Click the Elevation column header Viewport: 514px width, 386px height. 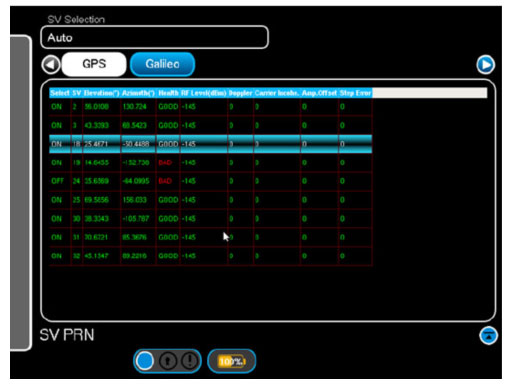click(101, 93)
